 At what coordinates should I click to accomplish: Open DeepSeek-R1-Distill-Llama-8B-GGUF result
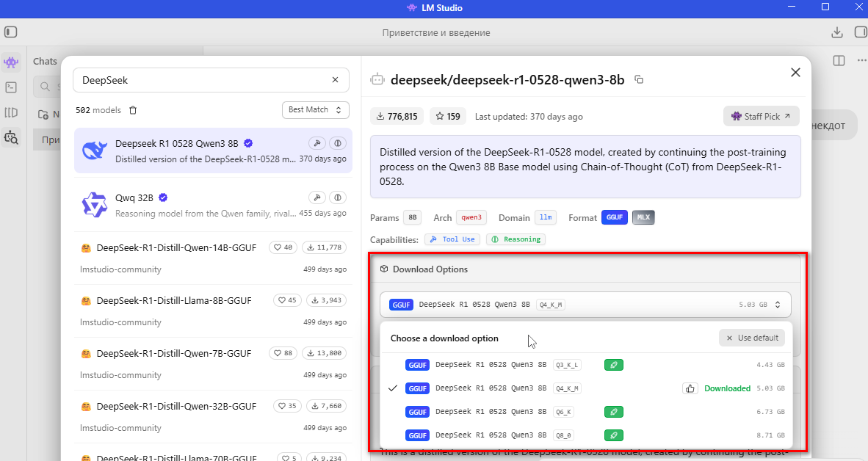click(213, 311)
